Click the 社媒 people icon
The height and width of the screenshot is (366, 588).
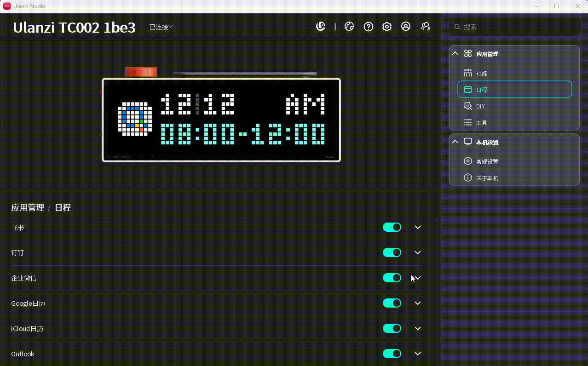pos(468,73)
